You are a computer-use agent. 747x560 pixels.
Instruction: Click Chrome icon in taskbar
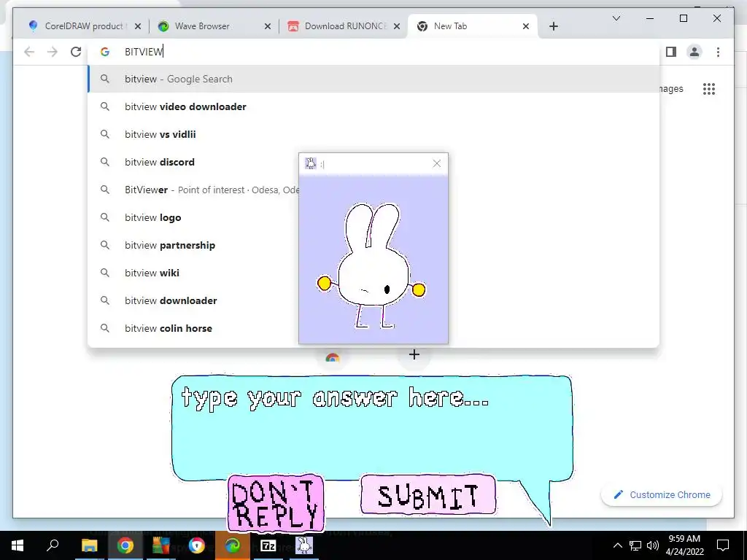(x=125, y=545)
